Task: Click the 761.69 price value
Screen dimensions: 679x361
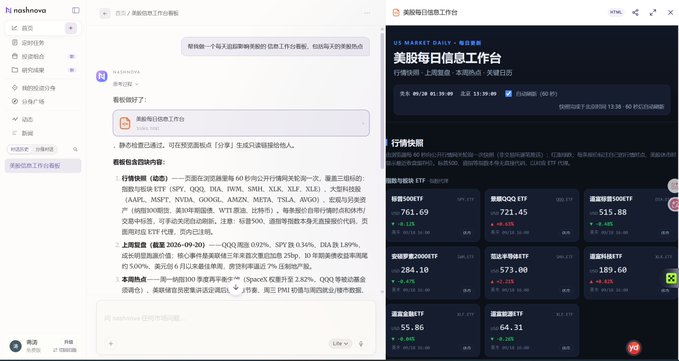Action: (x=414, y=212)
